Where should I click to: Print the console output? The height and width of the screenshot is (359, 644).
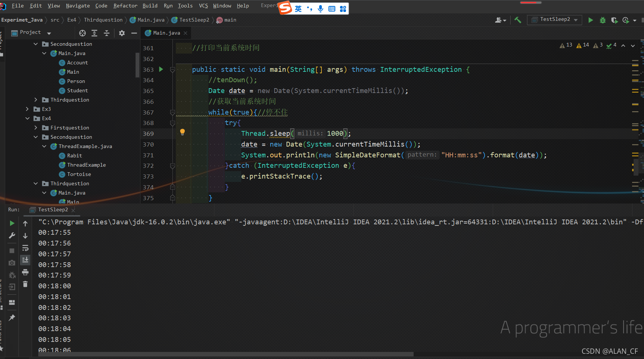pyautogui.click(x=25, y=272)
